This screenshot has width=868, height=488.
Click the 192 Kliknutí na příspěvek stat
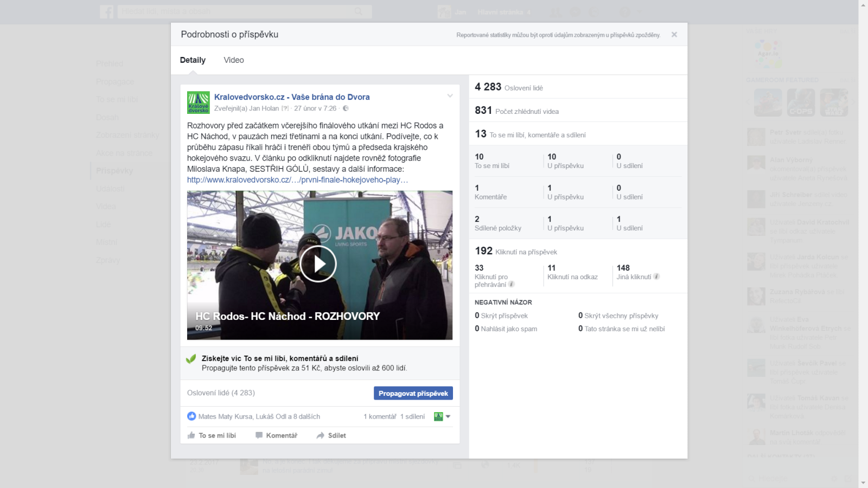[x=516, y=251]
